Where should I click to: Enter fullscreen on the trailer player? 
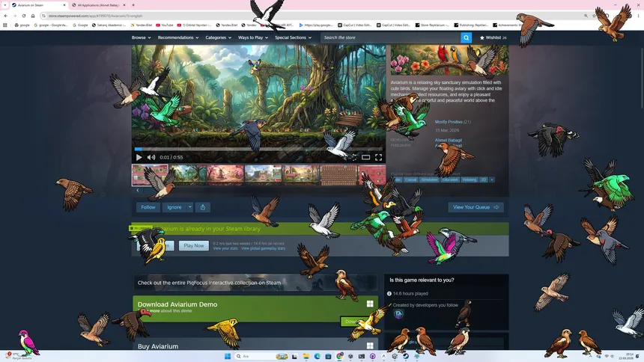378,157
